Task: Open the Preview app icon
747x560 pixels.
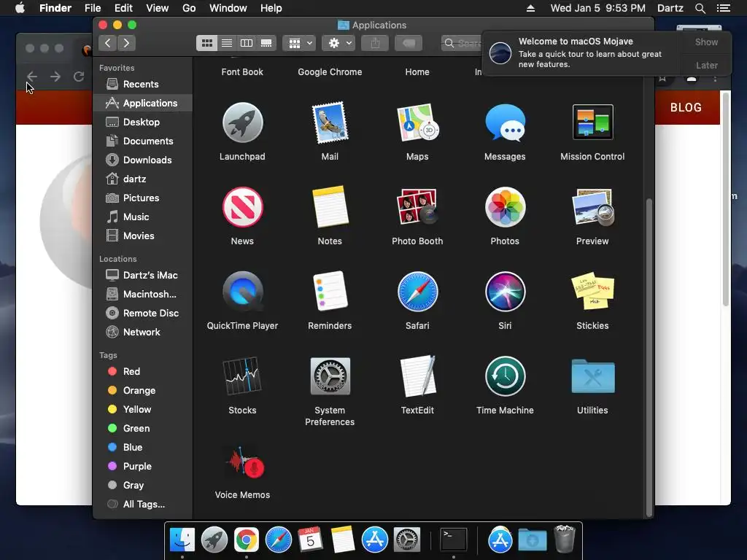Action: (x=592, y=207)
